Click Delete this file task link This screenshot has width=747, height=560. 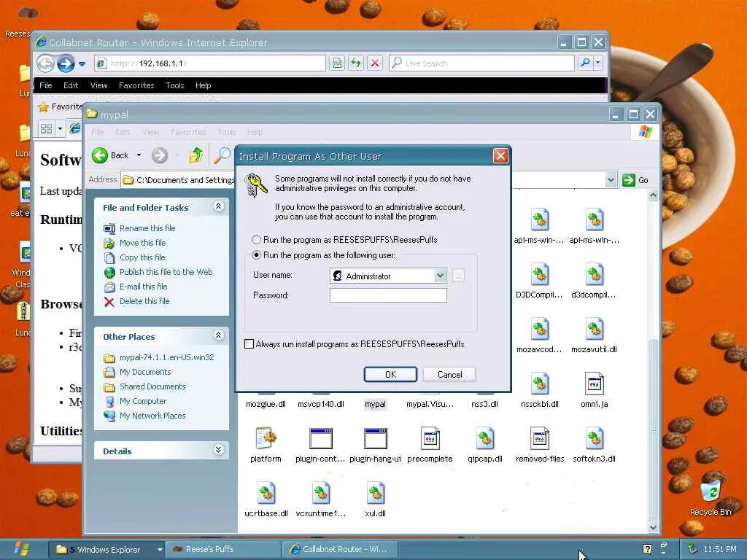(144, 301)
